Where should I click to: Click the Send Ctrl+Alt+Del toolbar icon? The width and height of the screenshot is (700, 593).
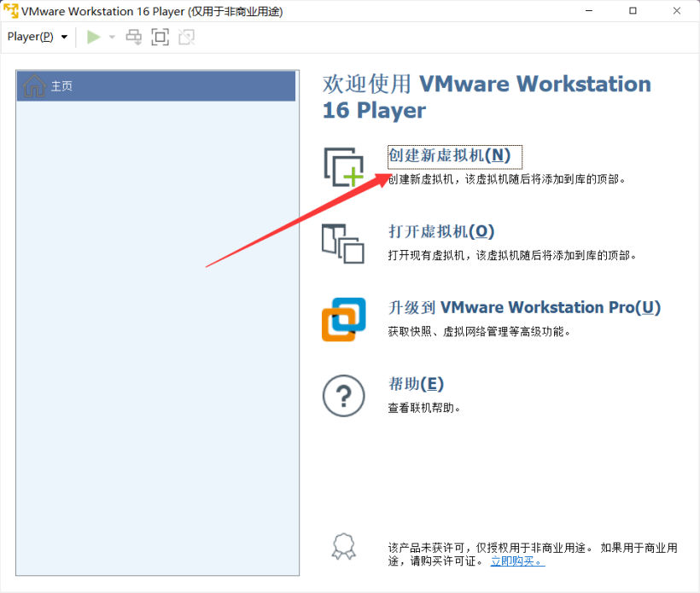tap(134, 37)
